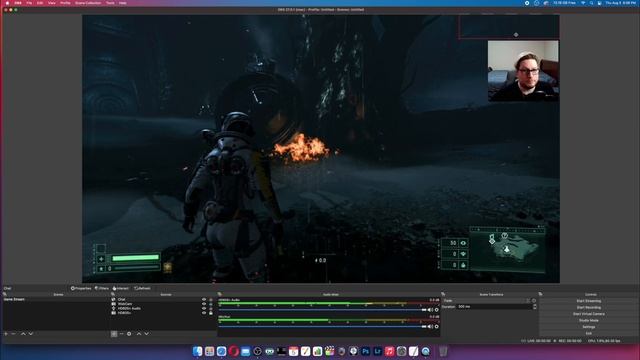The image size is (640, 360).
Task: Open the Tools menu
Action: pos(110,3)
